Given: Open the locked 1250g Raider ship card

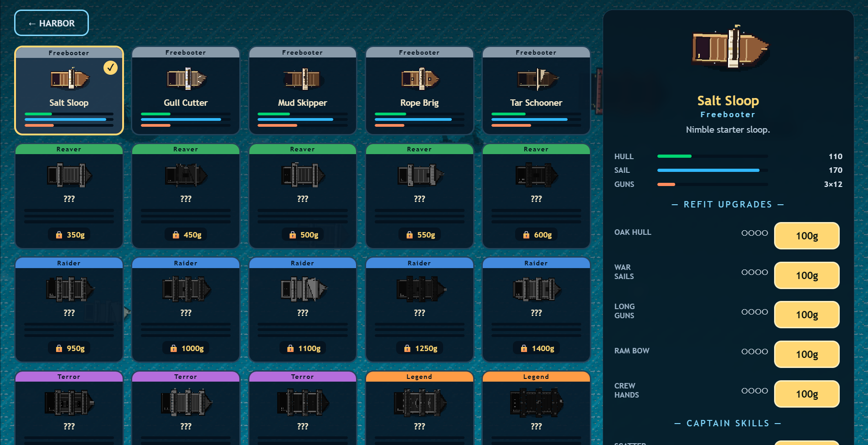Looking at the screenshot, I should tap(419, 310).
